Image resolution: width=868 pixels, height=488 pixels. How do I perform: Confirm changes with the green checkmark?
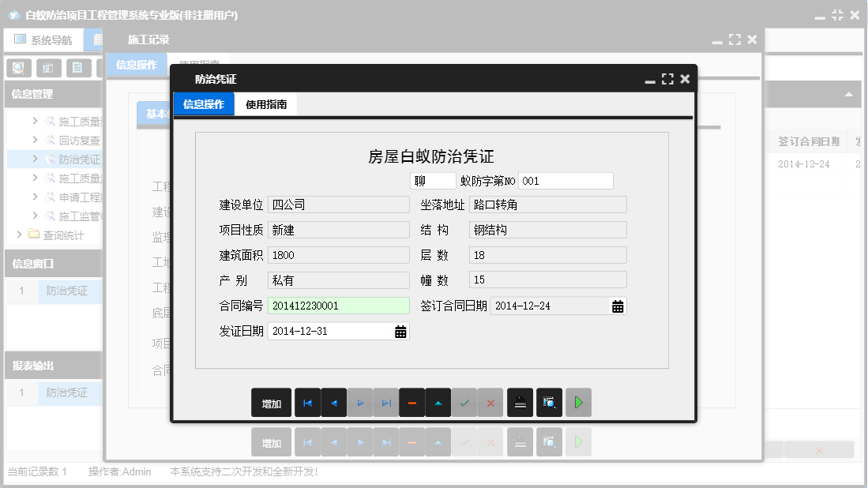point(464,402)
